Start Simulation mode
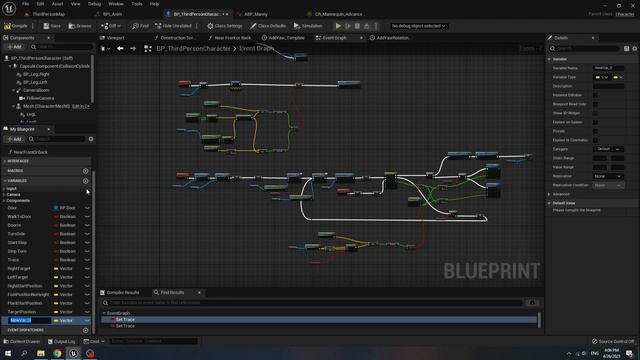Viewport: 640px width, 360px height. pos(308,26)
